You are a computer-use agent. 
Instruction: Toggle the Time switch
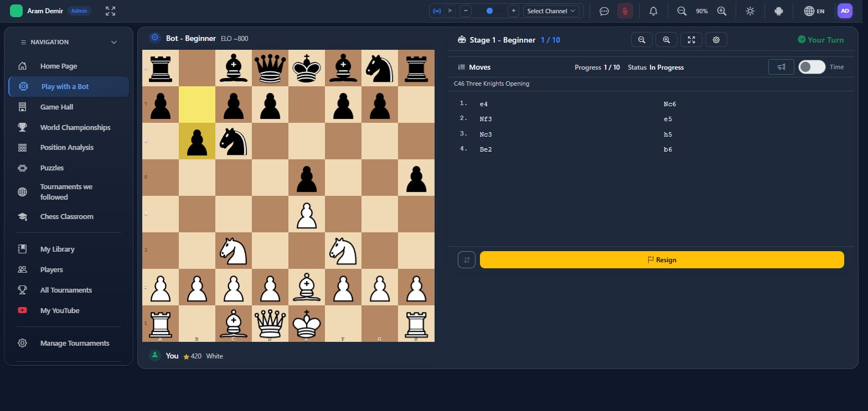tap(812, 67)
